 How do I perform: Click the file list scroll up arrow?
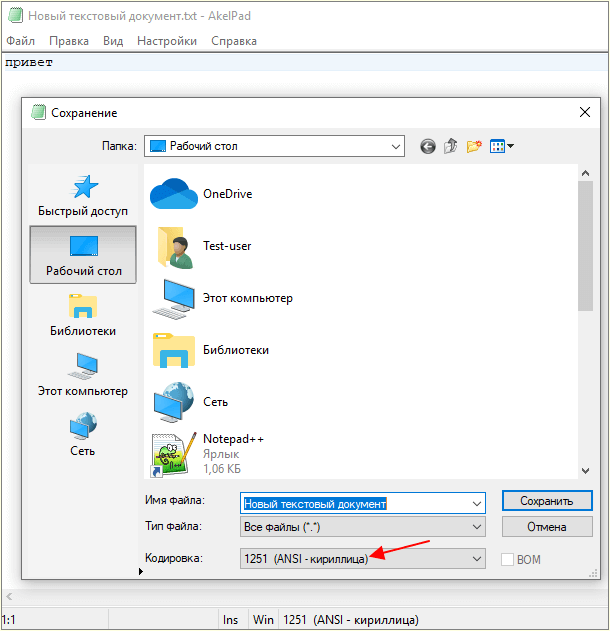point(585,173)
